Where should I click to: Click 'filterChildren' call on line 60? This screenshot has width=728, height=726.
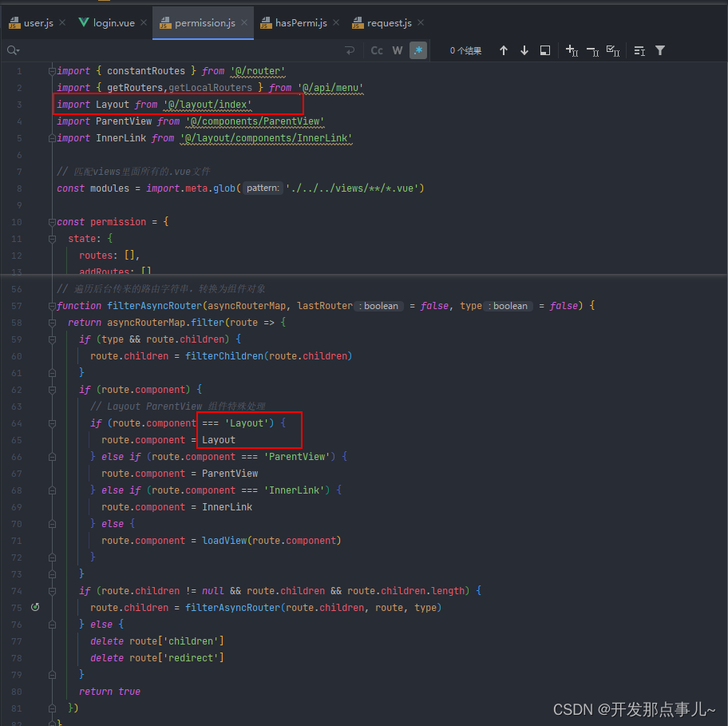[224, 355]
